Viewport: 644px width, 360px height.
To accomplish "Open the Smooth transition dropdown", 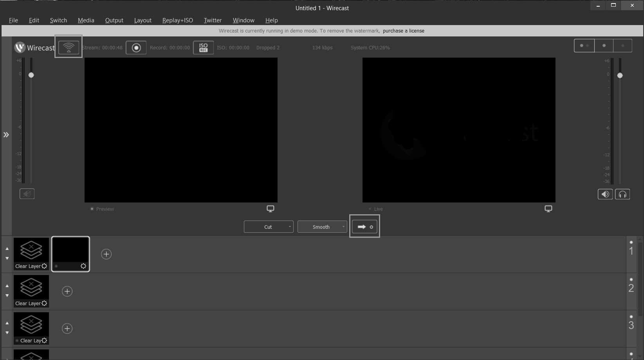I will click(x=343, y=226).
